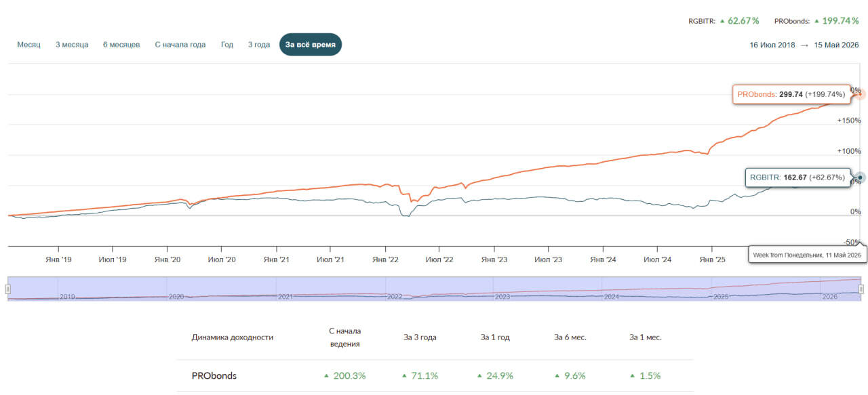Click the RGBITR end point marker

tap(861, 178)
